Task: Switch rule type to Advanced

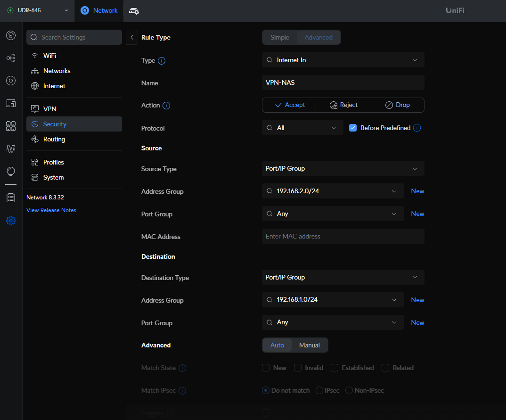Action: (318, 37)
